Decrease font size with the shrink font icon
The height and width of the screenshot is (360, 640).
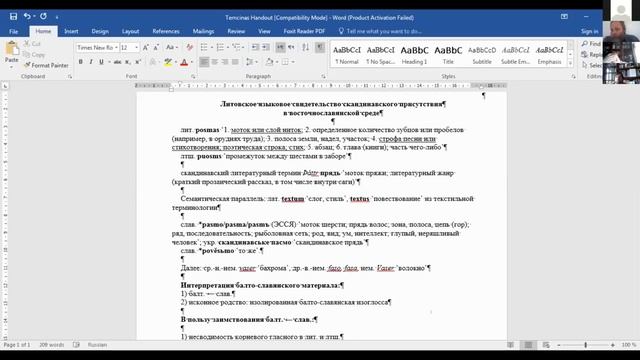156,48
